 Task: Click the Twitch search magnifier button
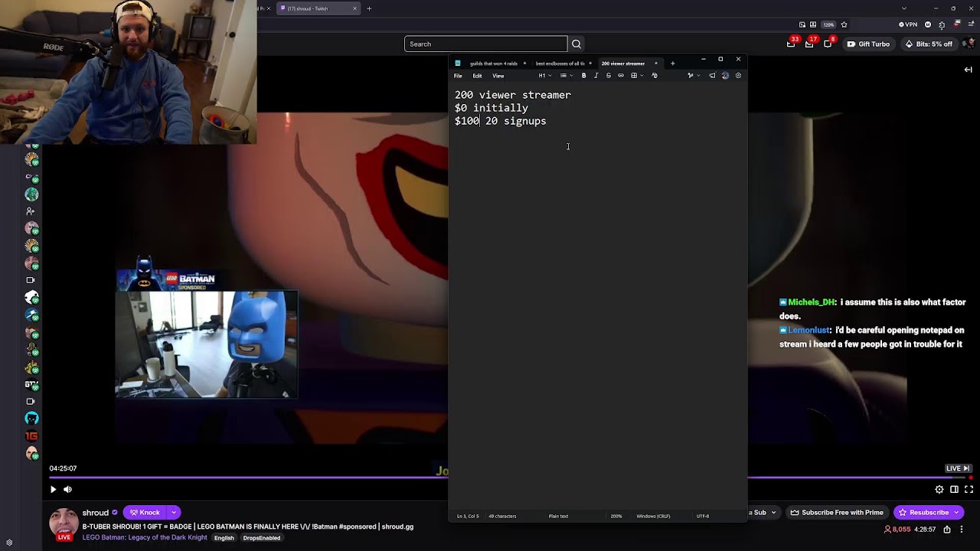tap(577, 44)
